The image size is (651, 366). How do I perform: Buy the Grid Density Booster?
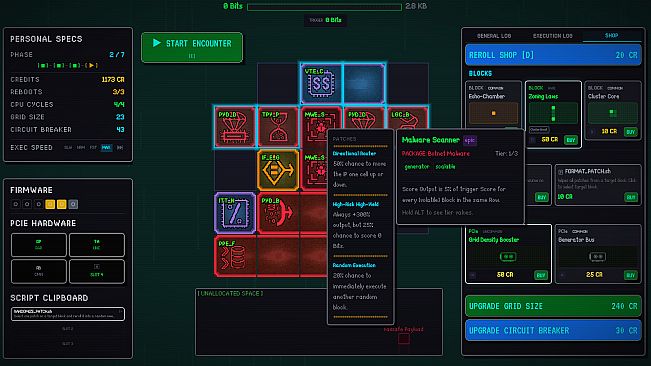tap(541, 275)
